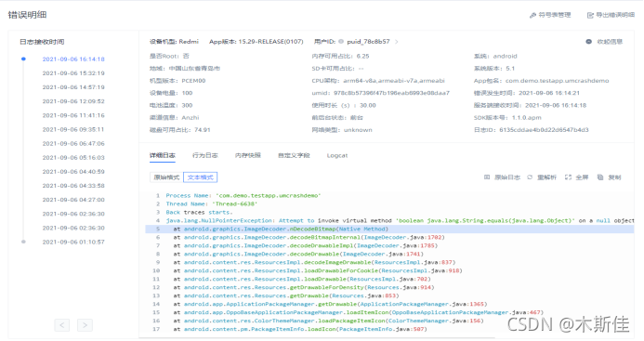Open stack trace in 全屏 fullscreen

coord(577,177)
